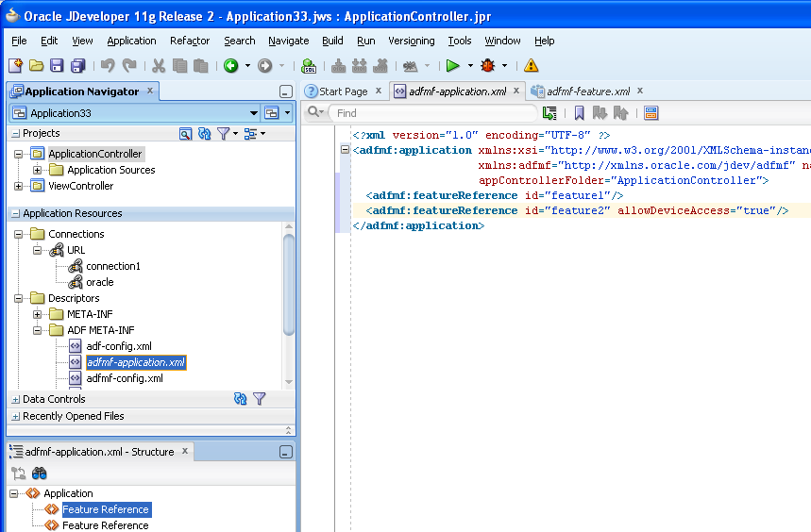The height and width of the screenshot is (532, 811).
Task: Go to next bookmark icon
Action: click(600, 112)
